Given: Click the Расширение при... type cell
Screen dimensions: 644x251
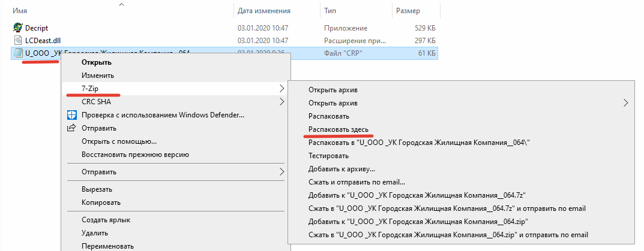Looking at the screenshot, I should tap(355, 41).
